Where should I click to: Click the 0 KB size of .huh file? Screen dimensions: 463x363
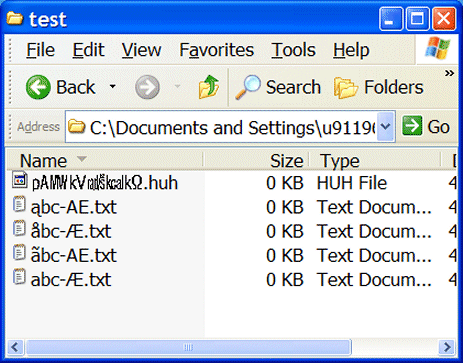284,183
